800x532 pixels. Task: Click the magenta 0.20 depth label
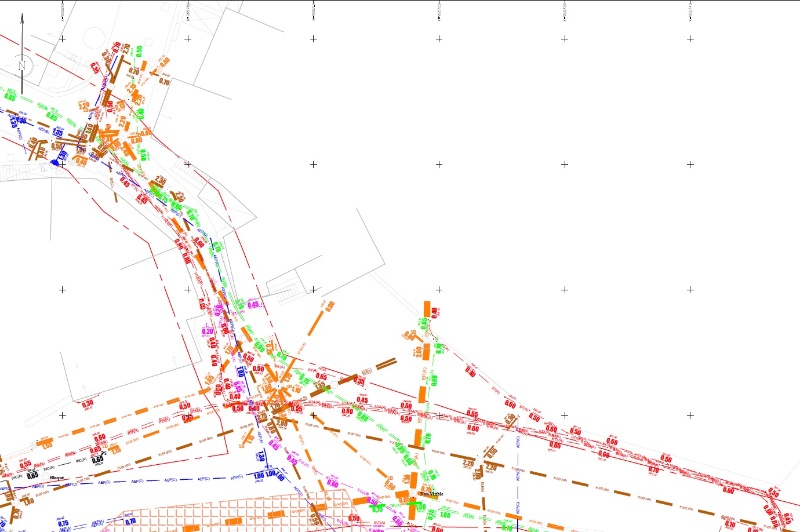pyautogui.click(x=208, y=331)
